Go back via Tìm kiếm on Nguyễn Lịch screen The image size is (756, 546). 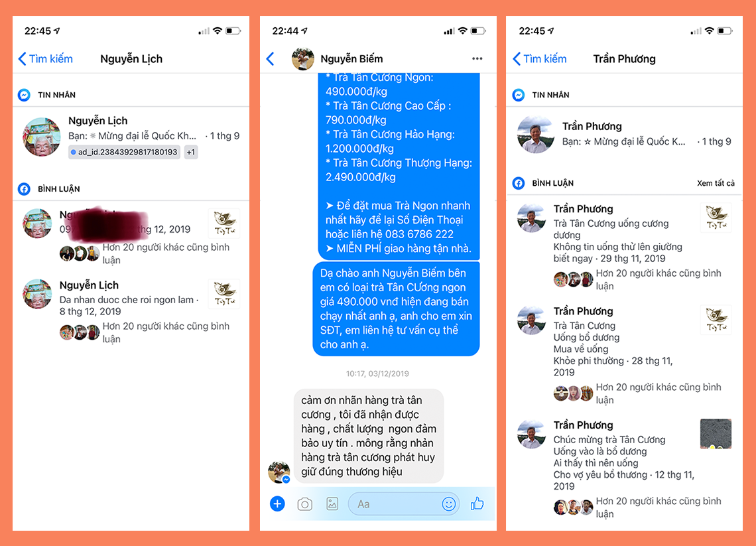coord(45,59)
